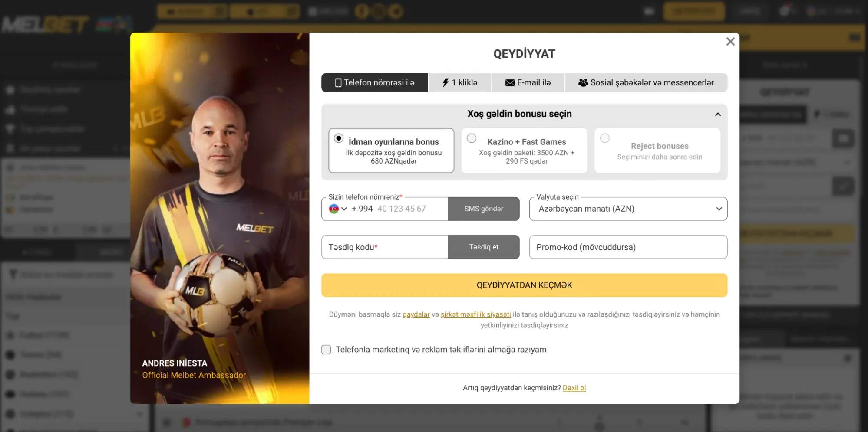The width and height of the screenshot is (868, 432).
Task: Close the QEYDİYYAT registration dialog
Action: [x=730, y=42]
